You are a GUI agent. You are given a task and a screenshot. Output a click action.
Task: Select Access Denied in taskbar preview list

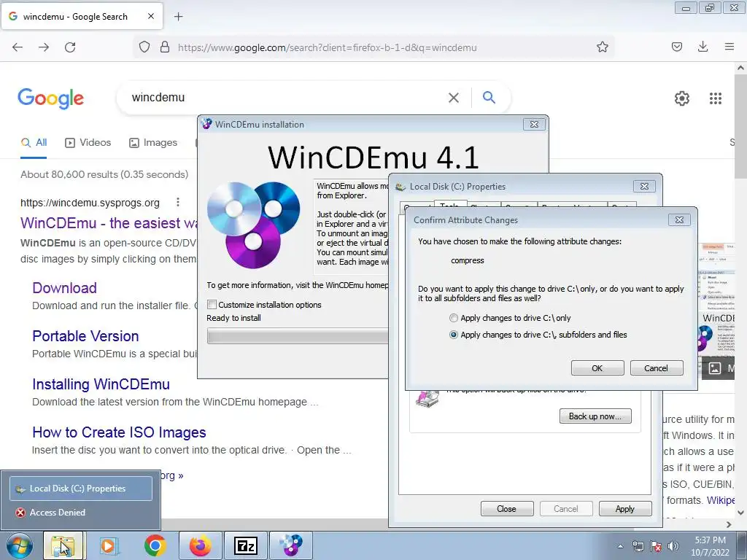[x=81, y=513]
